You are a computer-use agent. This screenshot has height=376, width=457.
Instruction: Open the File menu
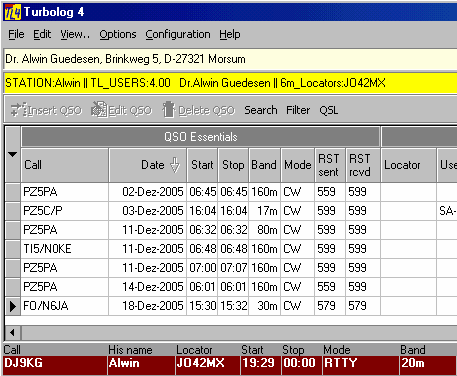(x=16, y=34)
